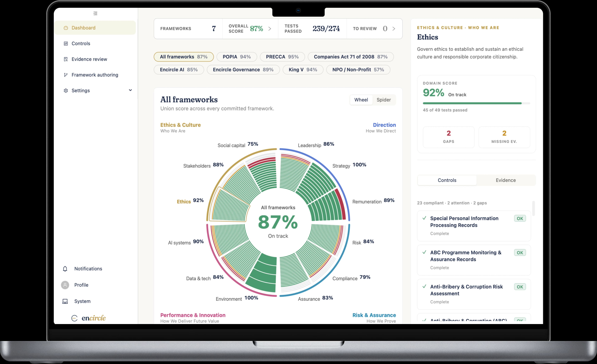Click Data & tech 84% label
The width and height of the screenshot is (597, 364).
(205, 278)
